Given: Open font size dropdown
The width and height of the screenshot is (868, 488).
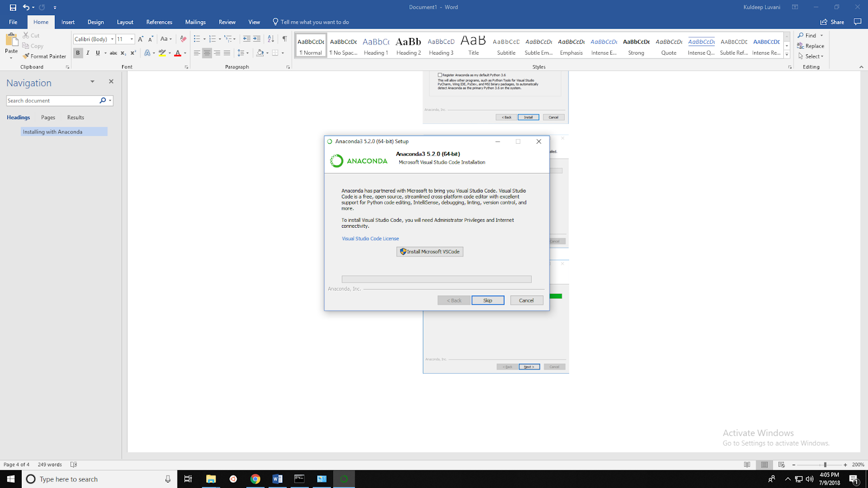Looking at the screenshot, I should pos(132,39).
